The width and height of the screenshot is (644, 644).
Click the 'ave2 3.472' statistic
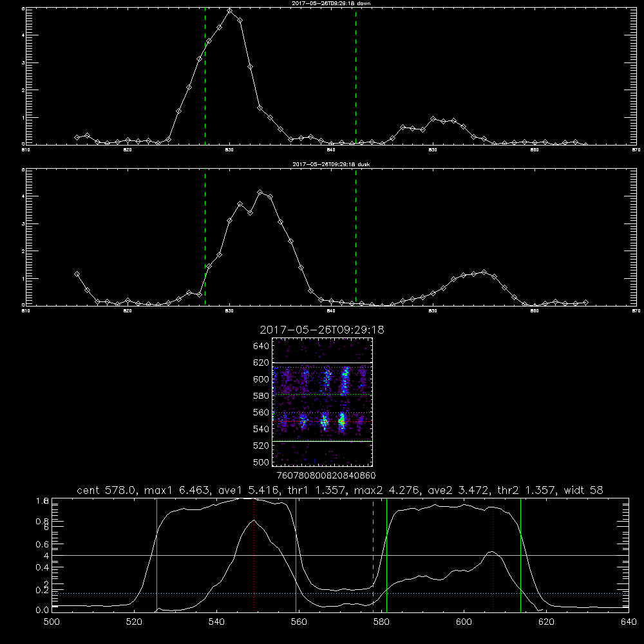457,490
